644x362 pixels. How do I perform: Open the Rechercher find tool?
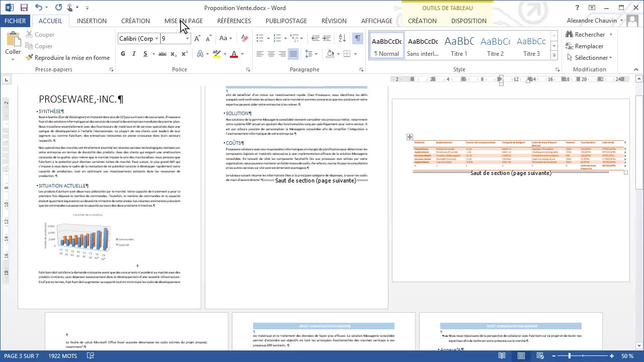(585, 35)
